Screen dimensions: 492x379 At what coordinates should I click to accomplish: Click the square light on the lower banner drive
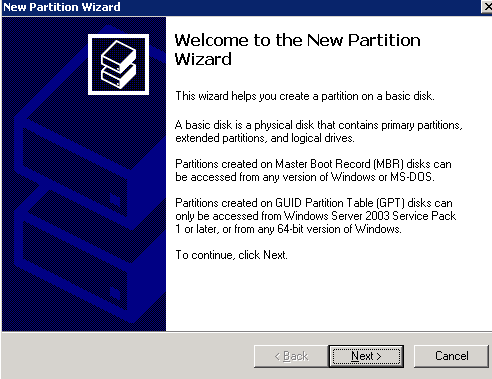click(x=115, y=293)
